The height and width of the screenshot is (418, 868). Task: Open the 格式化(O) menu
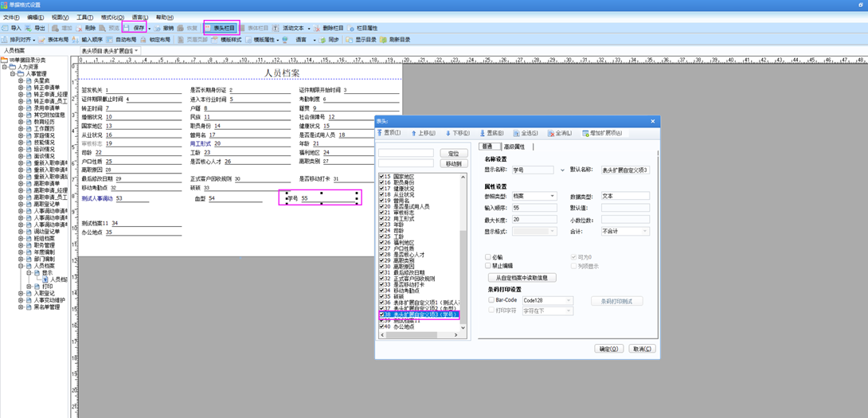pyautogui.click(x=112, y=18)
